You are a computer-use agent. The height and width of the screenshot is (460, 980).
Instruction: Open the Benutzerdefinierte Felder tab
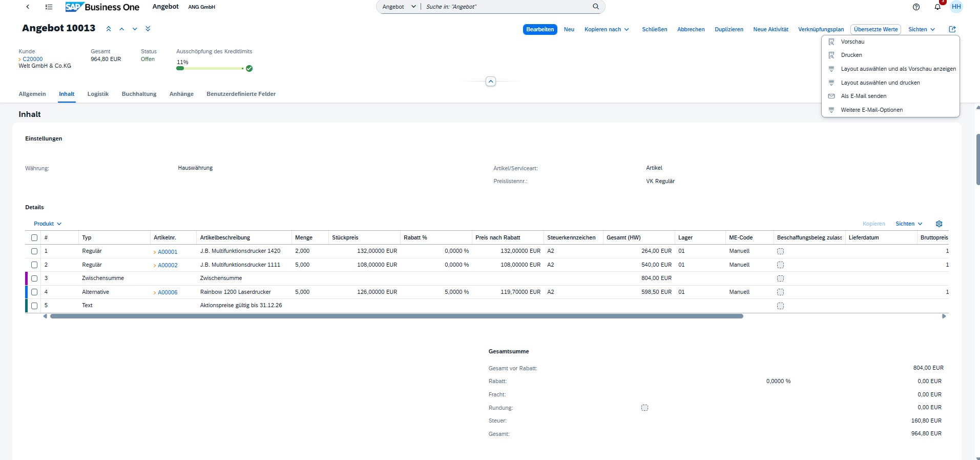[241, 94]
